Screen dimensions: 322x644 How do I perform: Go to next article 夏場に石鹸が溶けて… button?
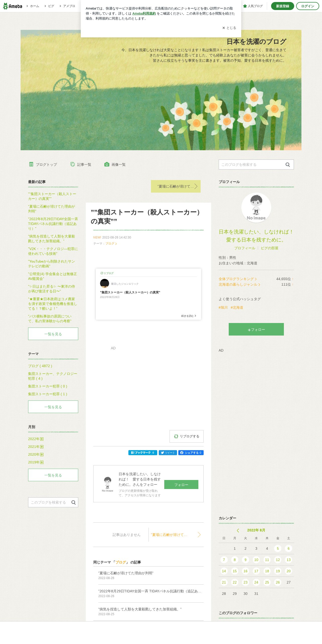(x=176, y=186)
